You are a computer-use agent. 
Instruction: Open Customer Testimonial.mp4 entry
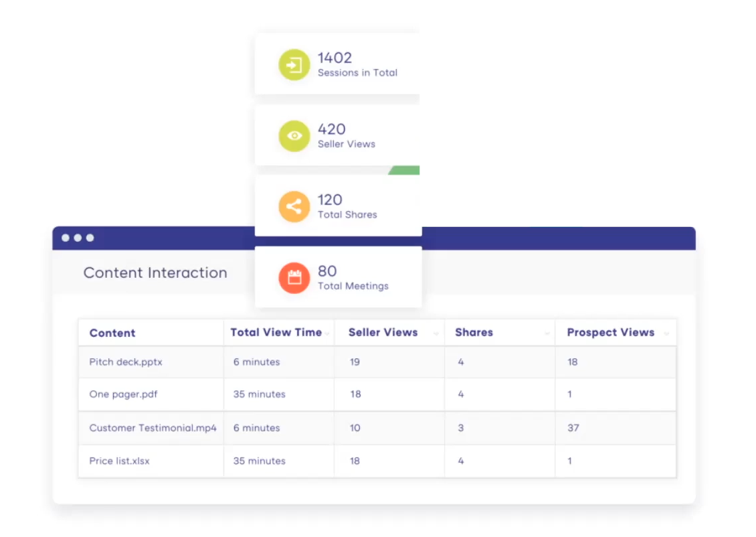(x=153, y=428)
